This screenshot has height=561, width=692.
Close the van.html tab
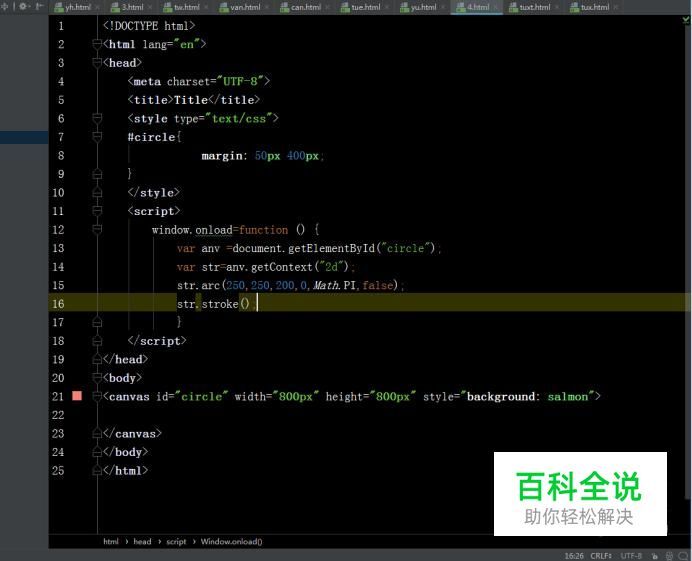[x=267, y=7]
